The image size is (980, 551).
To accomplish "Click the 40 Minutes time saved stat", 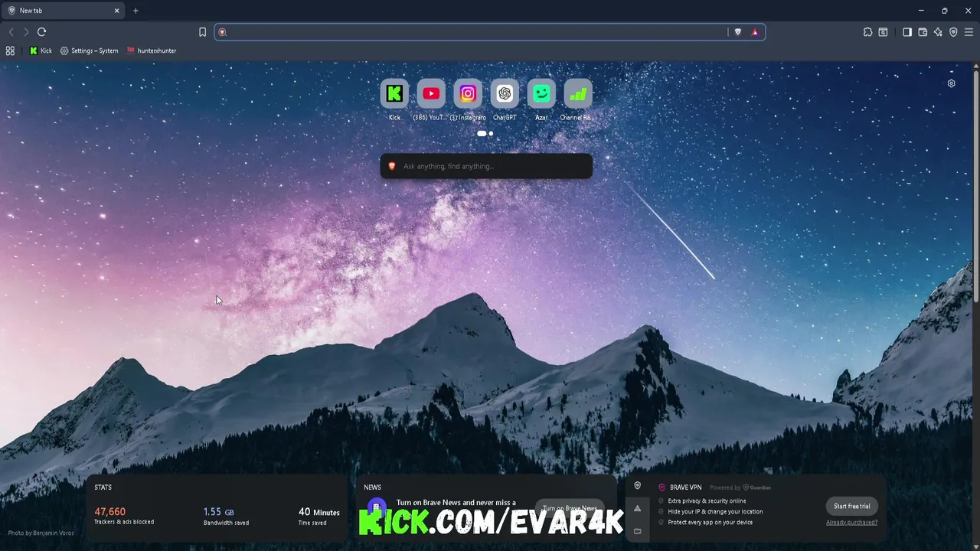I will (318, 516).
